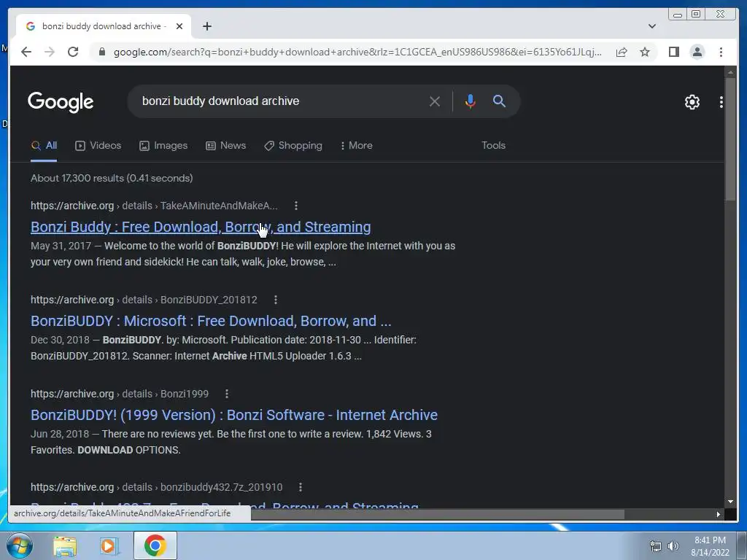Click the address bar URL
This screenshot has height=560, width=747.
357,52
